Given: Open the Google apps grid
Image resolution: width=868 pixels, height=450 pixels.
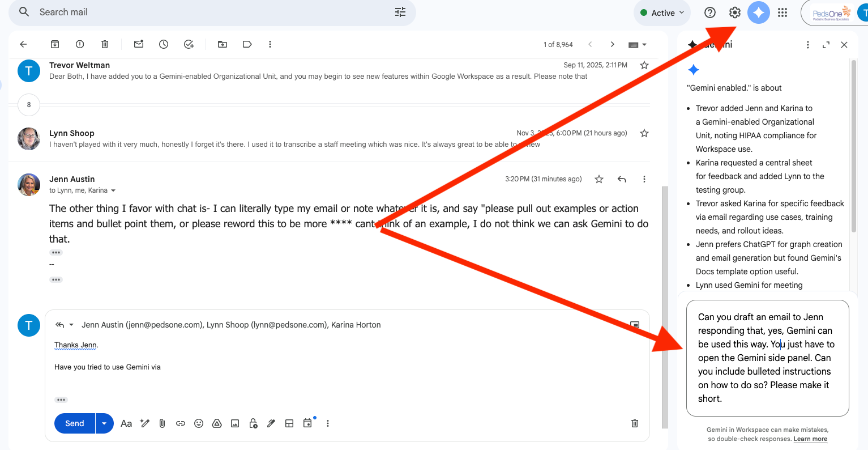Looking at the screenshot, I should (x=783, y=12).
